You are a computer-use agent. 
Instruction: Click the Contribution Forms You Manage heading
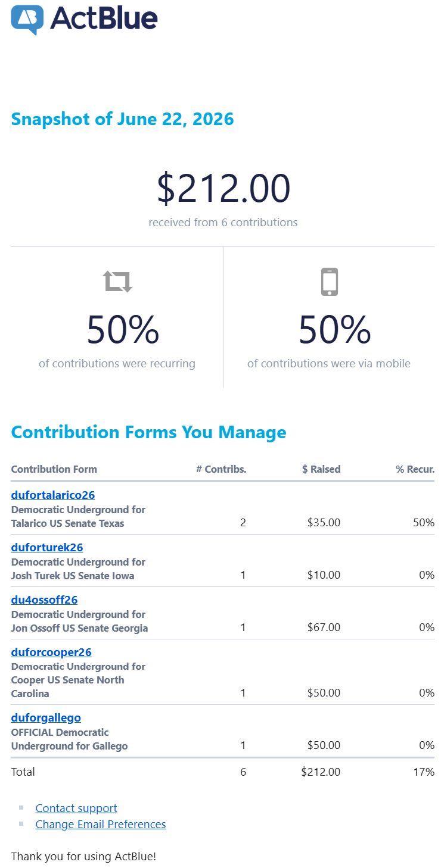tap(149, 432)
